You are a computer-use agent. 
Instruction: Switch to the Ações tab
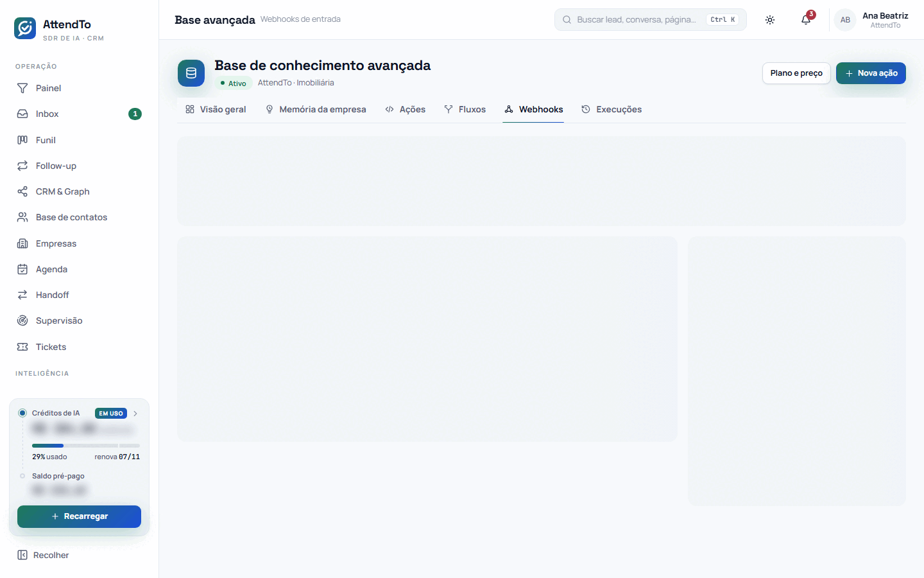point(405,109)
